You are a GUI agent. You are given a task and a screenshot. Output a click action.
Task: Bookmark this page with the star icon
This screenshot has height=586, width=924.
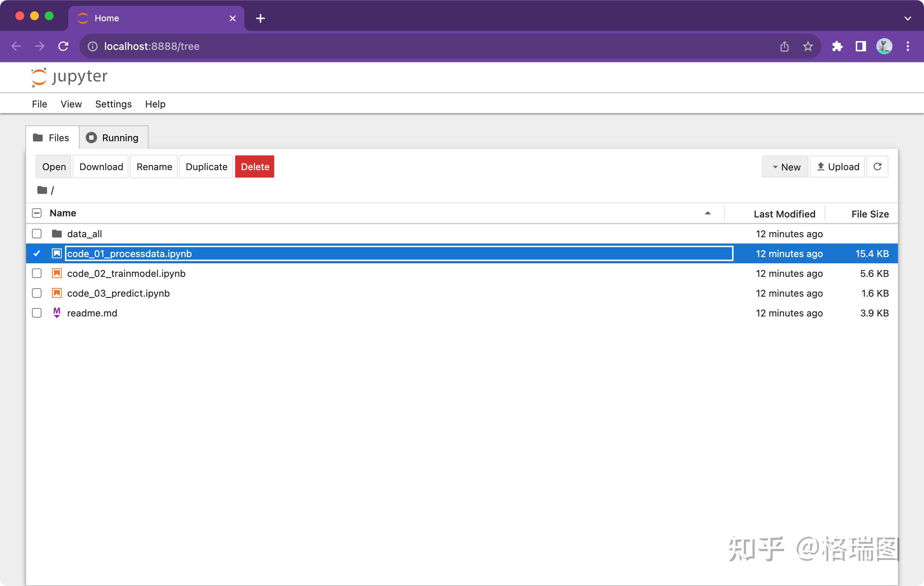click(808, 47)
